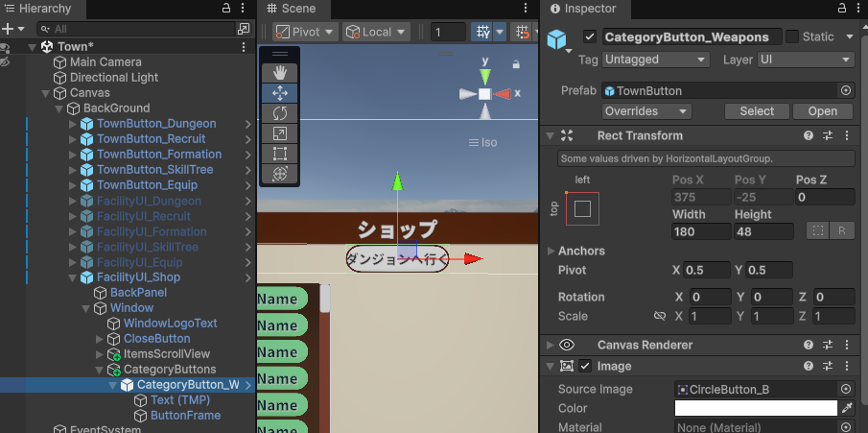This screenshot has height=433, width=868.
Task: Open object picker for Source Image
Action: (846, 389)
